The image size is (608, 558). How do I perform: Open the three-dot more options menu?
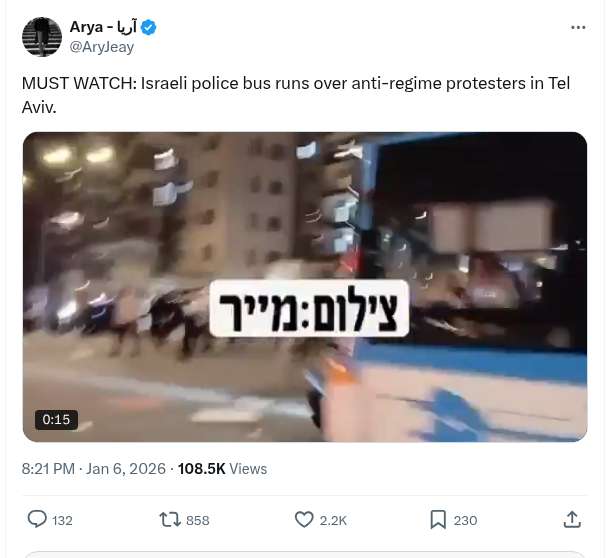578,28
